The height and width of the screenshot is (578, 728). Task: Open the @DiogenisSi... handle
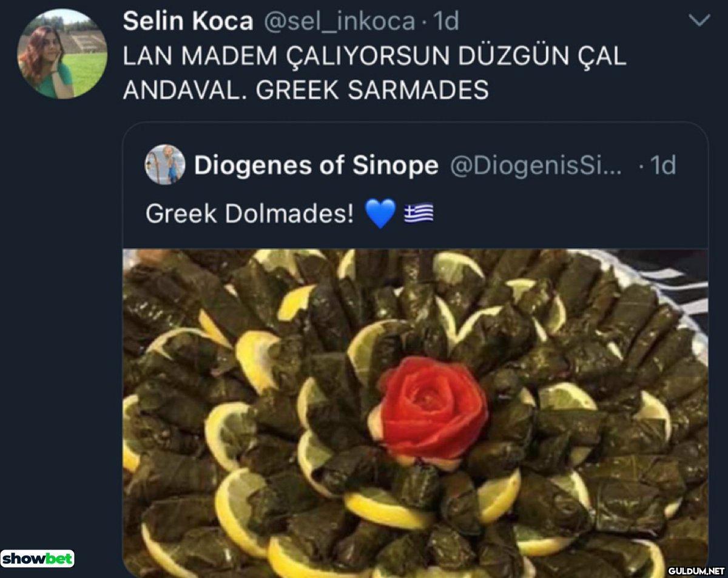pos(536,165)
